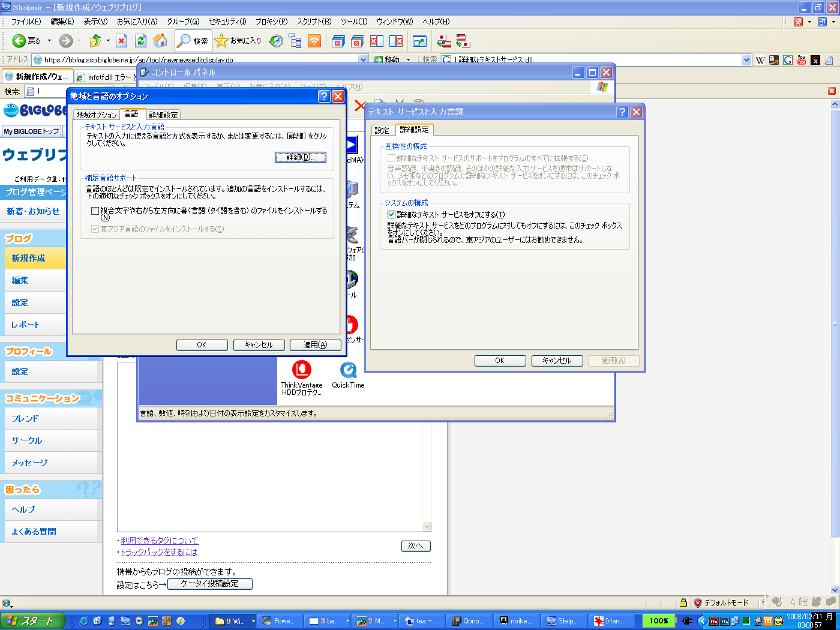
Task: Click the yellow star favorites icon
Action: coord(221,41)
